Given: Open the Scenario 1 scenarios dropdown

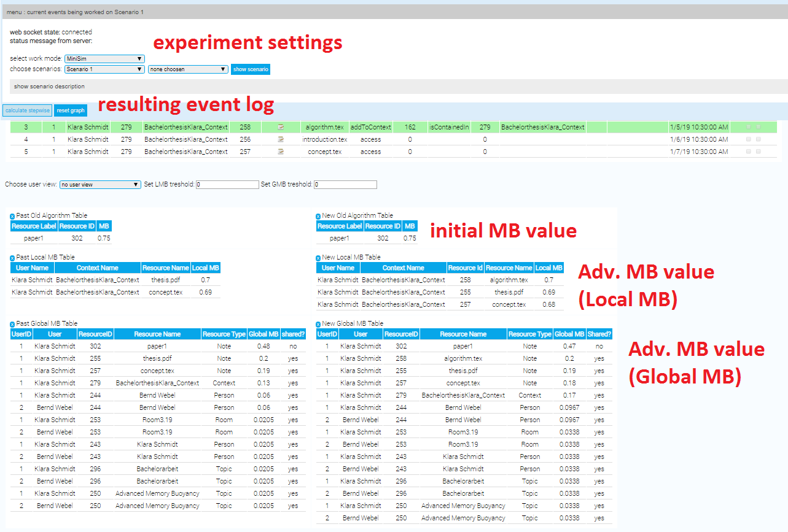Looking at the screenshot, I should pyautogui.click(x=104, y=69).
